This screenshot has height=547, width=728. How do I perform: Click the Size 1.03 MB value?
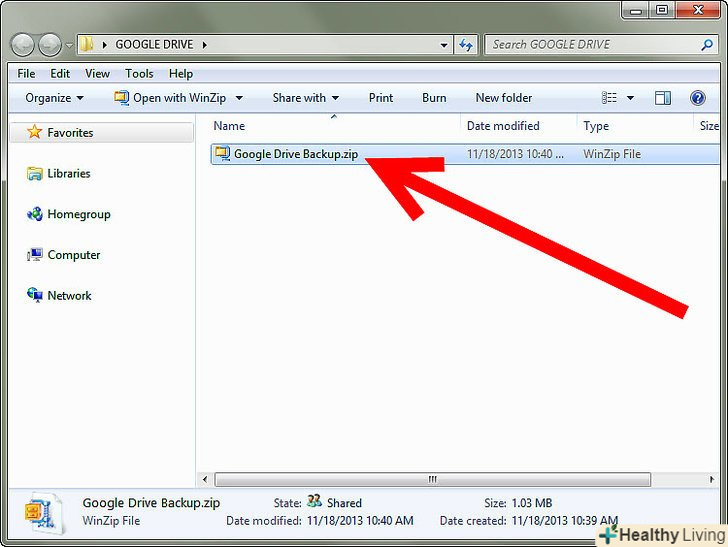pyautogui.click(x=532, y=503)
